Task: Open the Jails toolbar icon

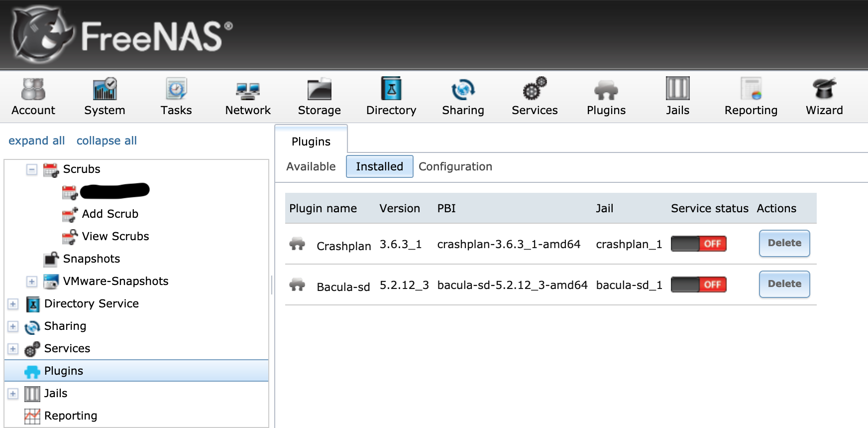Action: (x=677, y=89)
